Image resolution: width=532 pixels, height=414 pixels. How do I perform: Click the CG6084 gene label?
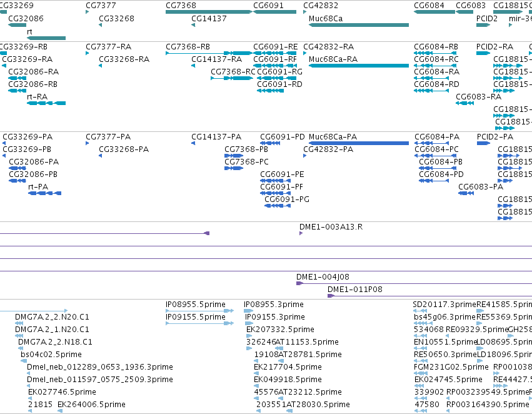click(429, 6)
